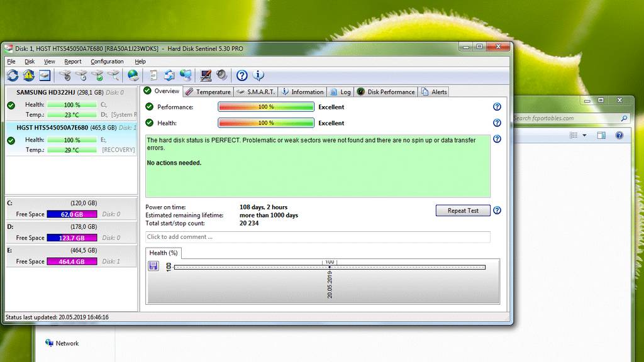This screenshot has width=644, height=362.
Task: Switch to the Disk Performance tab
Action: (386, 92)
